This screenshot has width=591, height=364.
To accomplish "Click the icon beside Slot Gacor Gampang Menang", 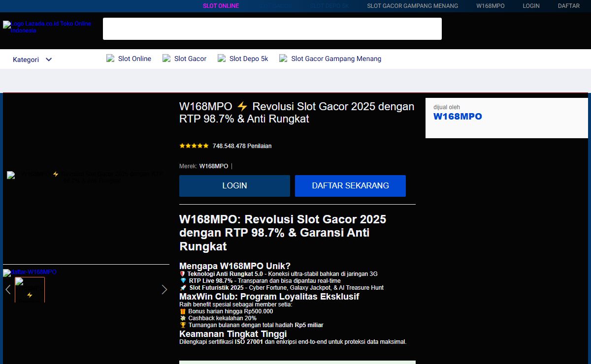I will click(283, 58).
